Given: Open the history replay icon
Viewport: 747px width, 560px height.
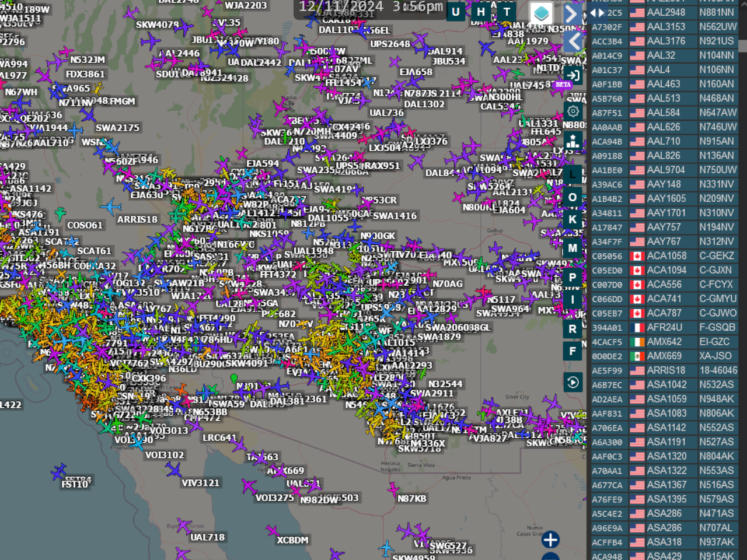Looking at the screenshot, I should coord(573,382).
